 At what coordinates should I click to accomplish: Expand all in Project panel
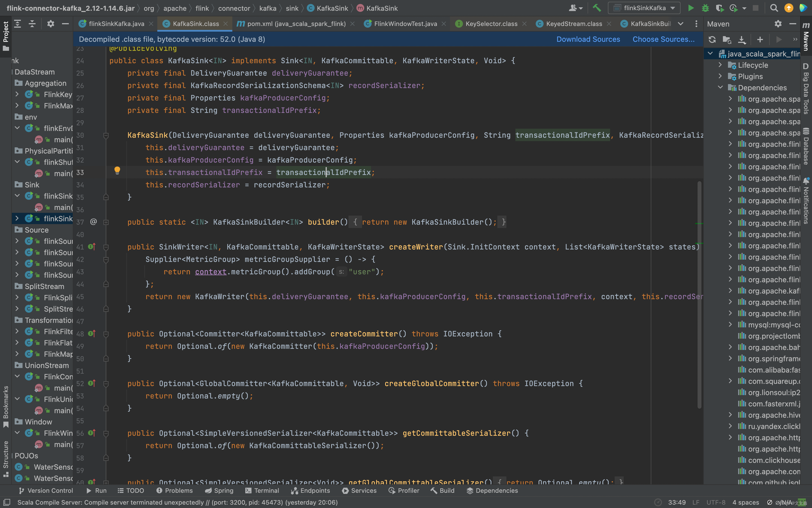pyautogui.click(x=17, y=24)
